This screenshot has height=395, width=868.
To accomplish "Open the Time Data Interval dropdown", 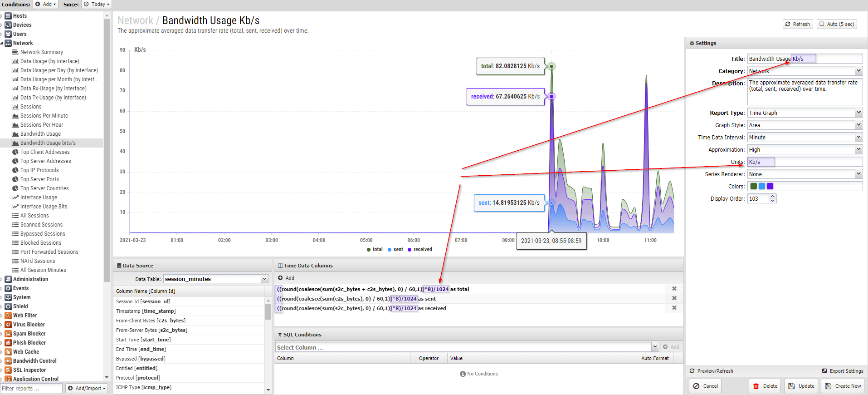I will (x=858, y=137).
